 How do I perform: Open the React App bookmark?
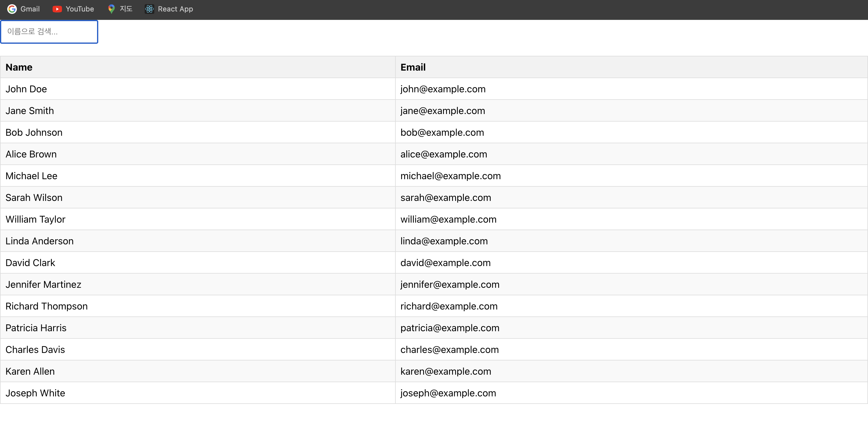point(175,9)
